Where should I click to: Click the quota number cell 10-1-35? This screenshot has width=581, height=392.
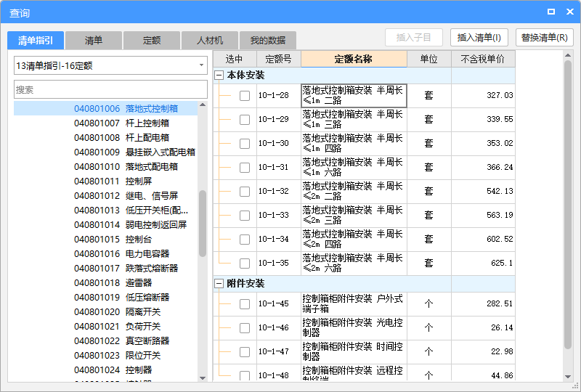(279, 264)
